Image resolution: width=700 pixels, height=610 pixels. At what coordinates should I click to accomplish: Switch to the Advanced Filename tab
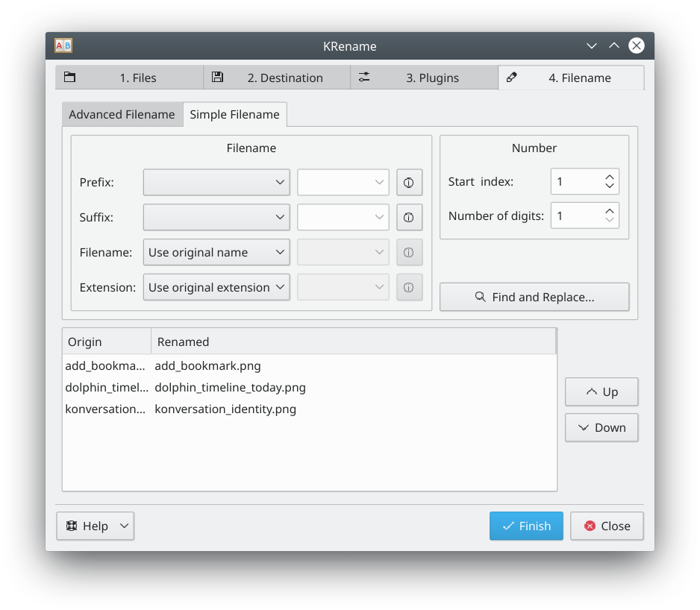tap(122, 115)
